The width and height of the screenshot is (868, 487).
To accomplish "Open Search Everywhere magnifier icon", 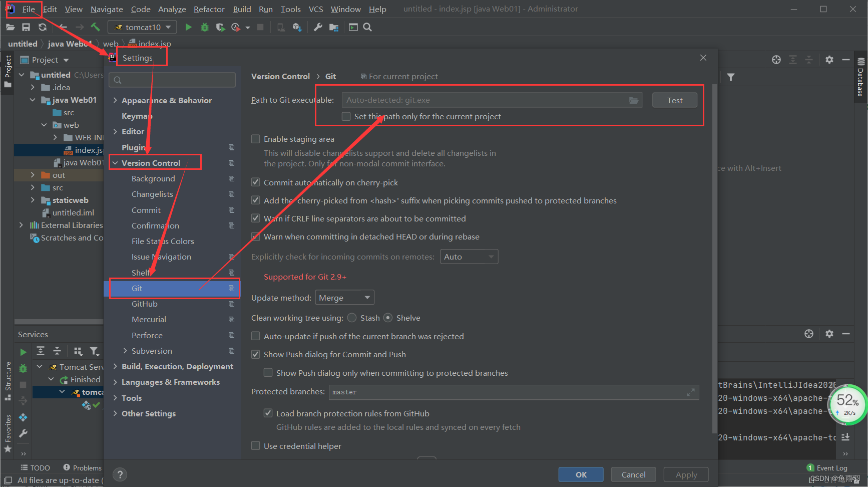I will pos(367,27).
